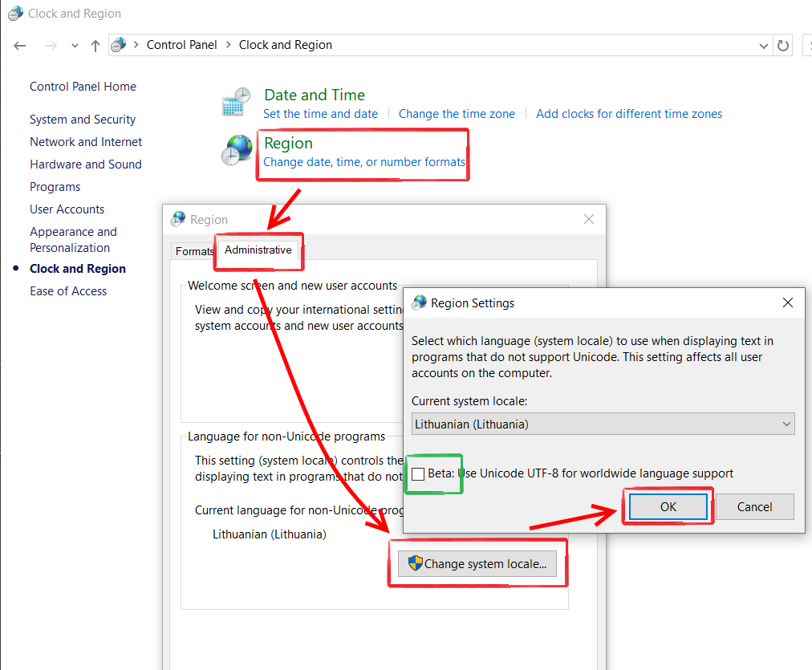812x670 pixels.
Task: Open the Region heading link
Action: [288, 143]
